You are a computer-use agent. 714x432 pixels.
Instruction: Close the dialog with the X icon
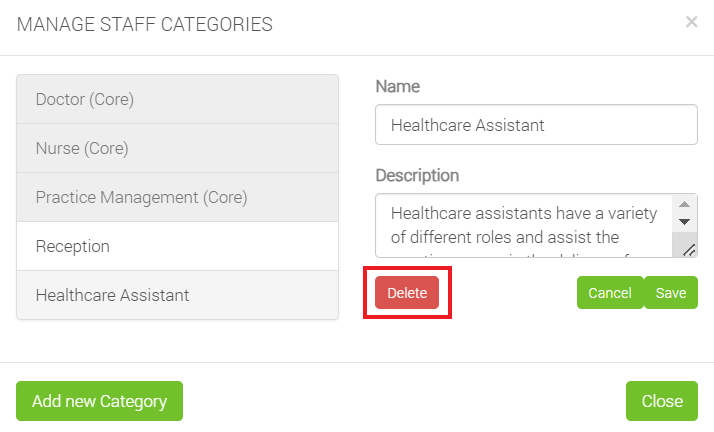coord(691,22)
